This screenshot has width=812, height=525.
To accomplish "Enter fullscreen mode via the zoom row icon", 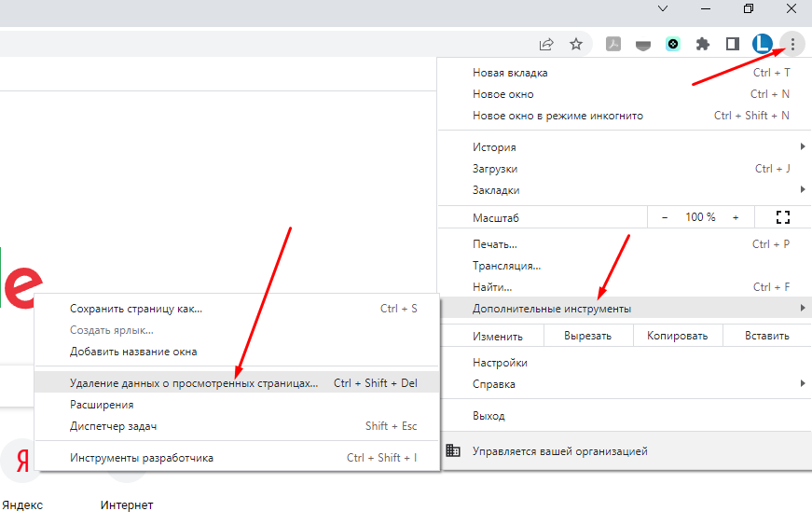I will [x=782, y=217].
